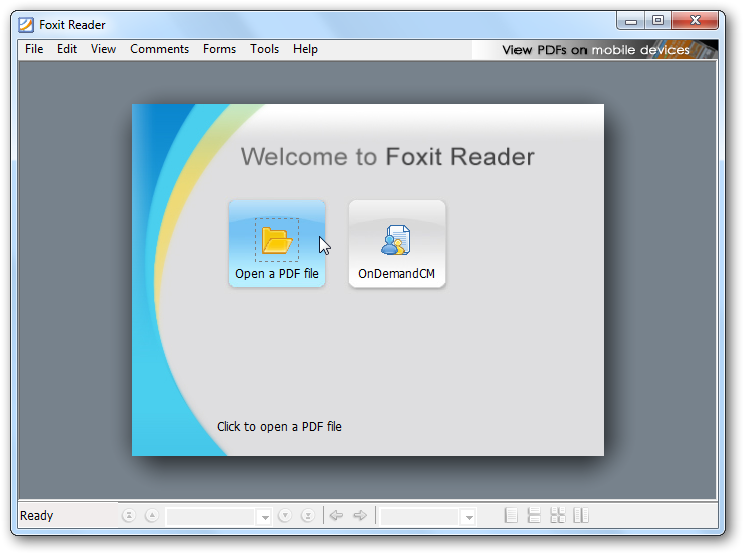Click the OnDemandCM tile
The width and height of the screenshot is (744, 554).
[397, 243]
